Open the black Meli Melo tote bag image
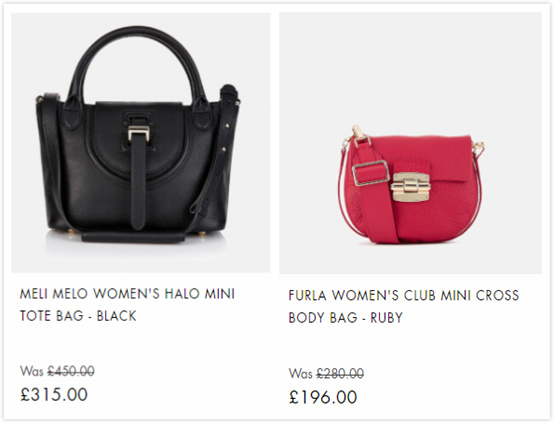Screen dimensions: 554x423 coord(141,143)
